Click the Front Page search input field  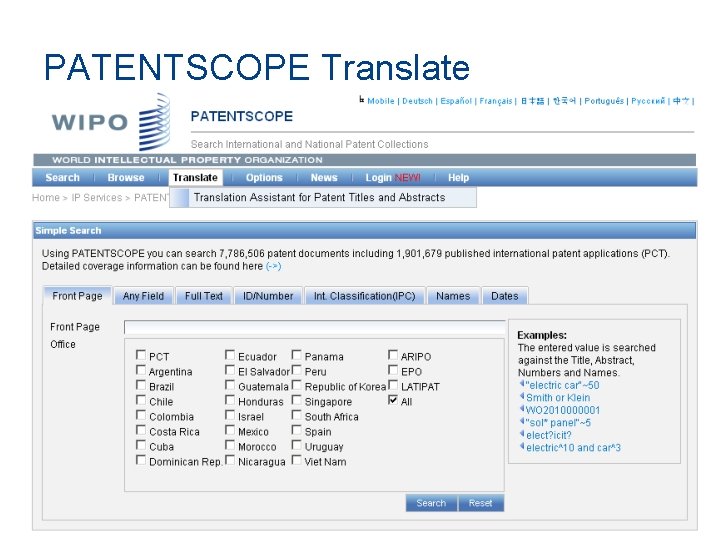pos(315,327)
